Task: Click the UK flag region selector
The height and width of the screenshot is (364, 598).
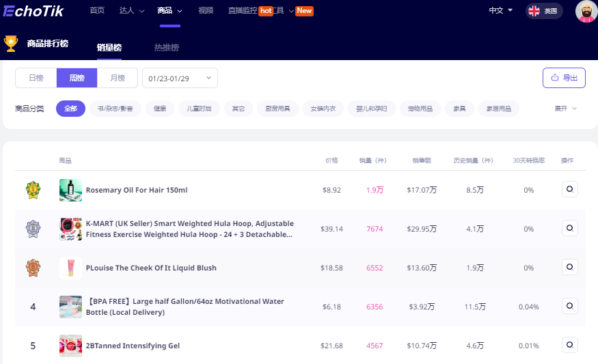Action: coord(544,11)
